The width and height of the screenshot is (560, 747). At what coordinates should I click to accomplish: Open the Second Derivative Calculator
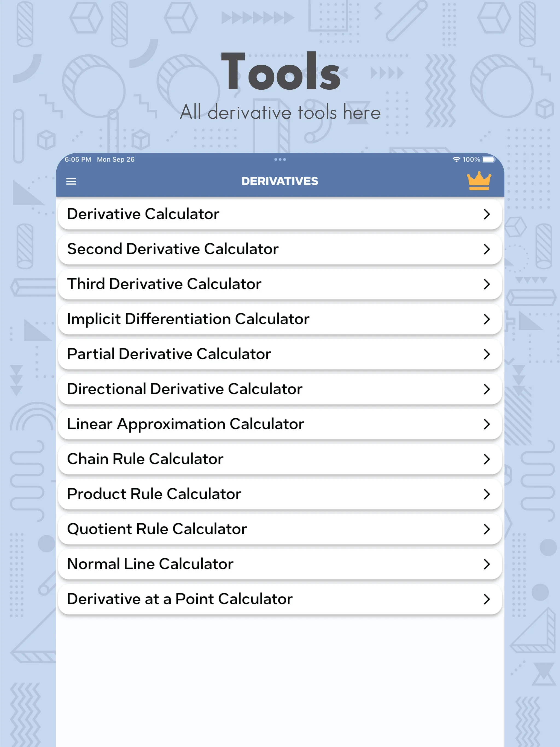pyautogui.click(x=280, y=248)
